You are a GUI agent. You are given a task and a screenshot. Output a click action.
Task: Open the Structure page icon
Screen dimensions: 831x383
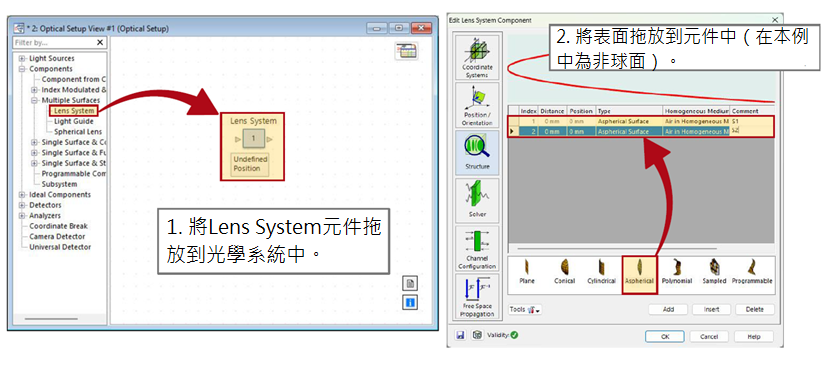(x=477, y=153)
